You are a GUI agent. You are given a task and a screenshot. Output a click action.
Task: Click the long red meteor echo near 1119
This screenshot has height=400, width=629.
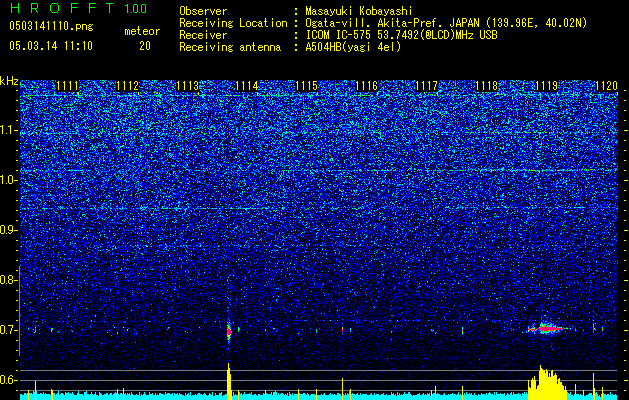point(548,329)
